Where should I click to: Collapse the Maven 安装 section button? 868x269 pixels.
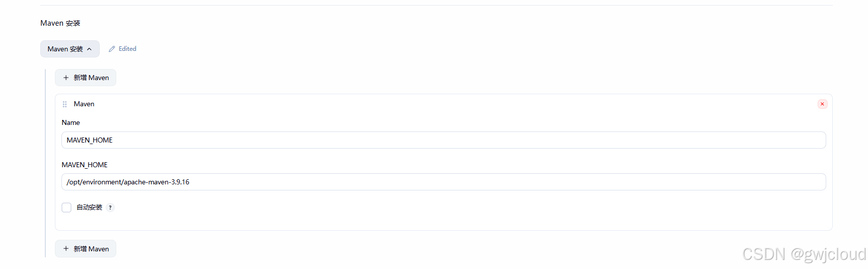(x=70, y=49)
